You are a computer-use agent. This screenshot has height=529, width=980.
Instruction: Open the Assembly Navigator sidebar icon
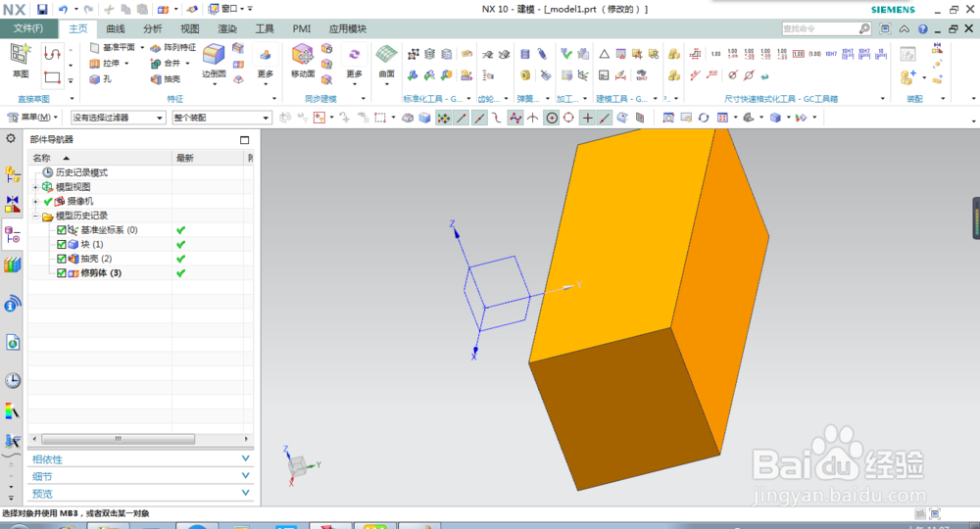click(13, 174)
